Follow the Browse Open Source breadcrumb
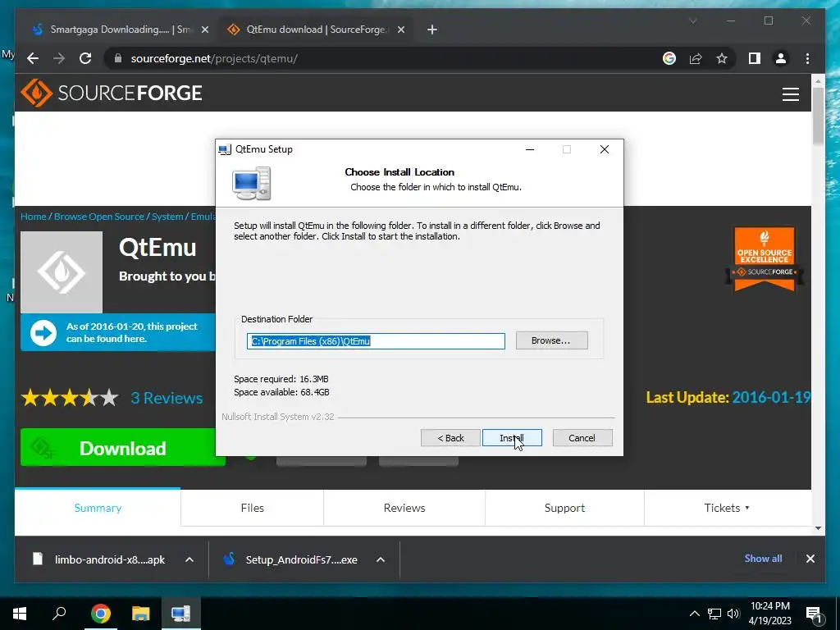Viewport: 840px width, 630px height. tap(99, 217)
